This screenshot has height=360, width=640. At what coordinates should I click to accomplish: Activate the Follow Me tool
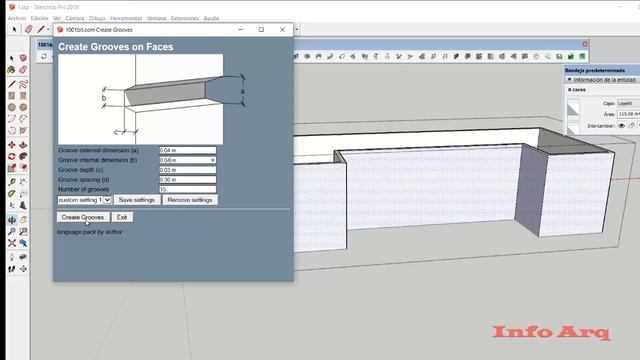pyautogui.click(x=23, y=156)
